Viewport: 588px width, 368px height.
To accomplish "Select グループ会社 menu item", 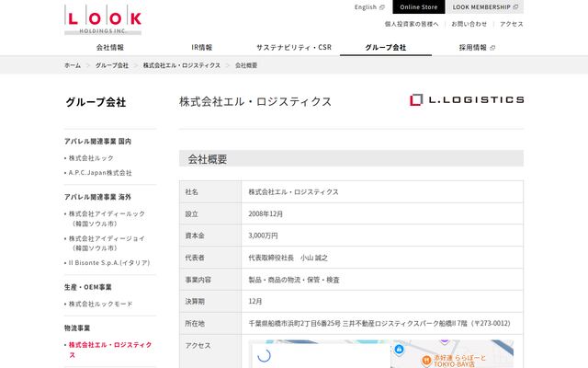I will pyautogui.click(x=386, y=48).
